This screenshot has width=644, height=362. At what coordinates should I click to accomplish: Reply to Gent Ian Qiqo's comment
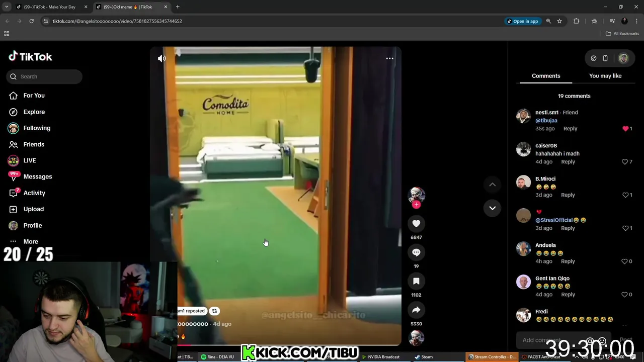(568, 295)
